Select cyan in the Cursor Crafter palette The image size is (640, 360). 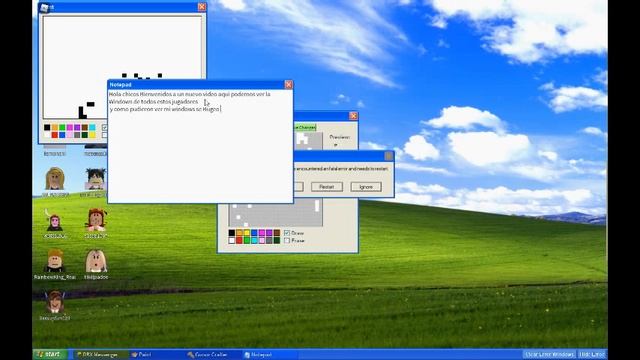[254, 240]
